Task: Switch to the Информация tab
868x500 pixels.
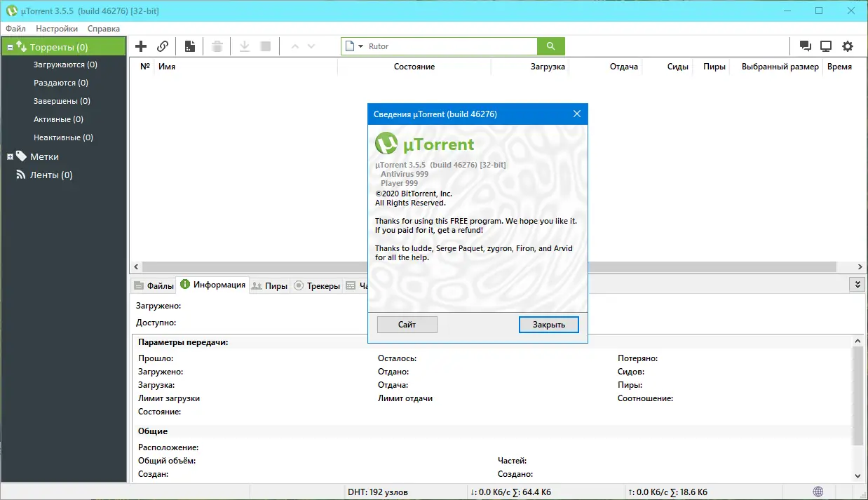Action: (213, 285)
